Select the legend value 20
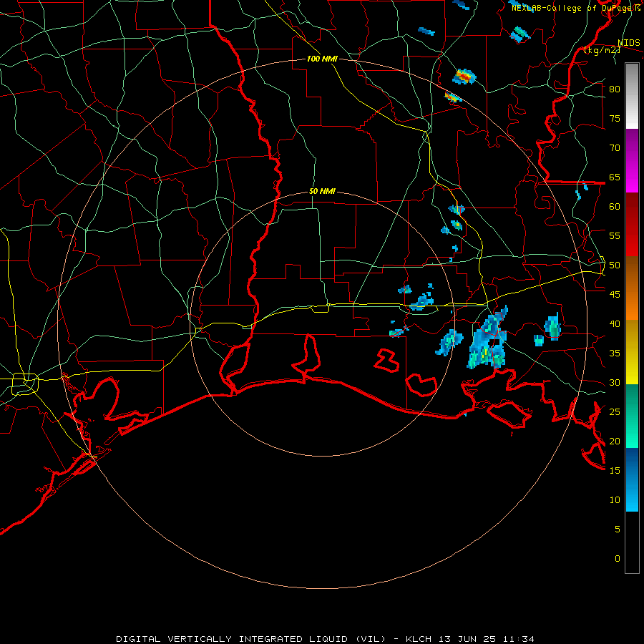The height and width of the screenshot is (644, 644). click(x=615, y=441)
